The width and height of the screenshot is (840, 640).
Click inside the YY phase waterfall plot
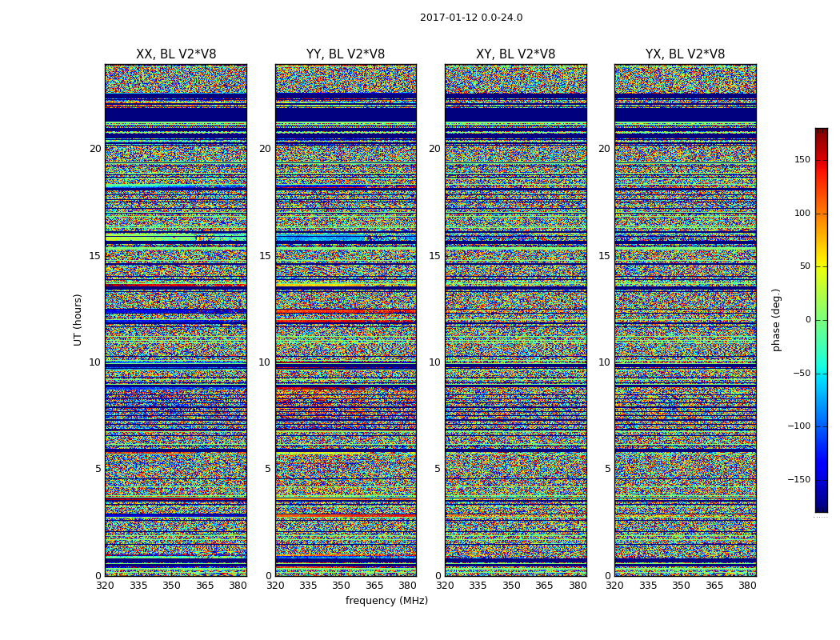pos(346,320)
